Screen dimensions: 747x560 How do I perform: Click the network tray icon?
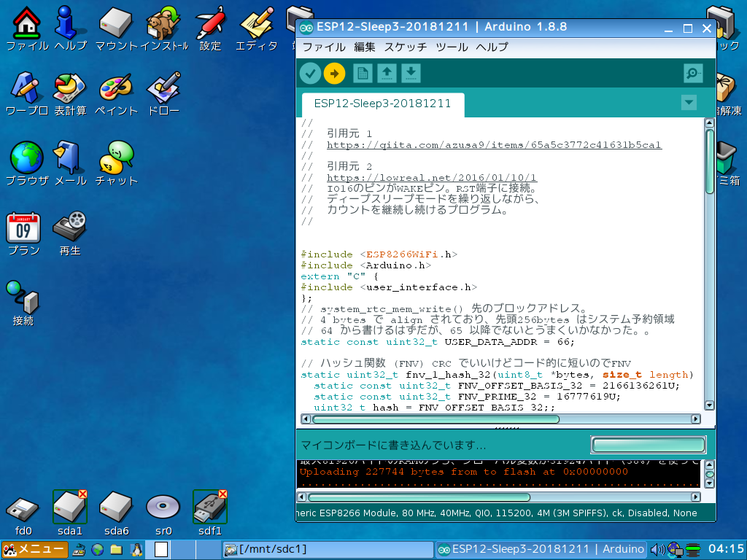tap(674, 550)
